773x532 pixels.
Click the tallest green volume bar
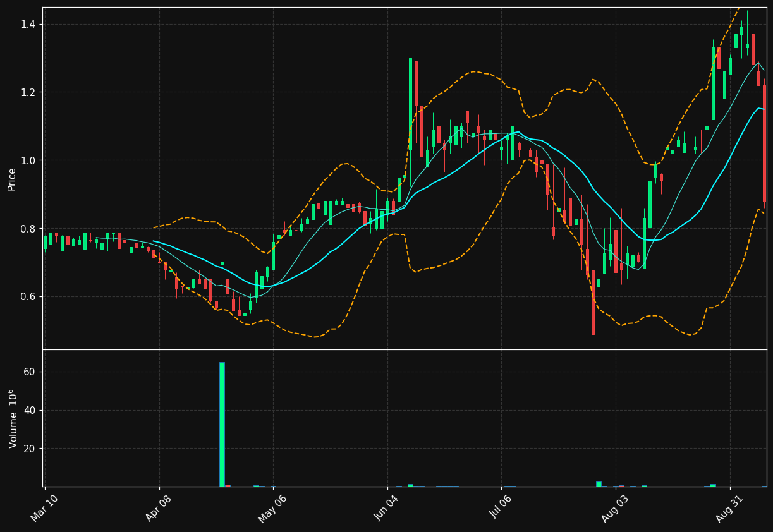click(222, 425)
